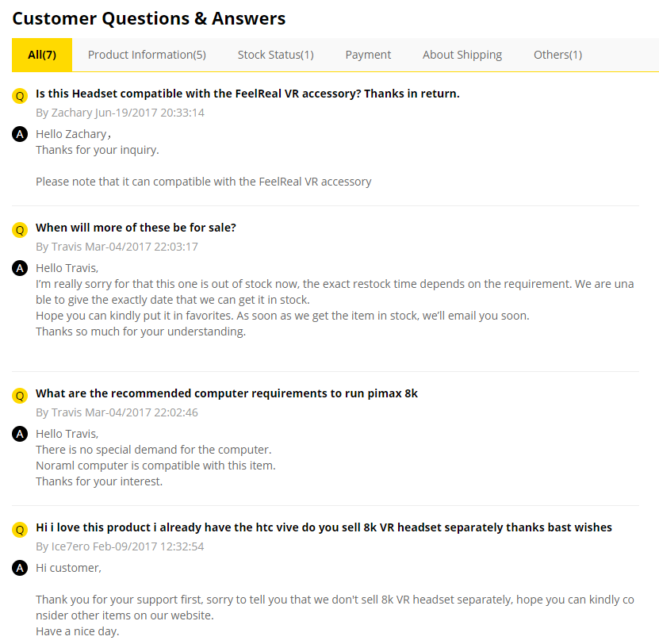This screenshot has height=644, width=659.
Task: Click the Q icon beside pimax 8k requirements question
Action: [x=20, y=396]
